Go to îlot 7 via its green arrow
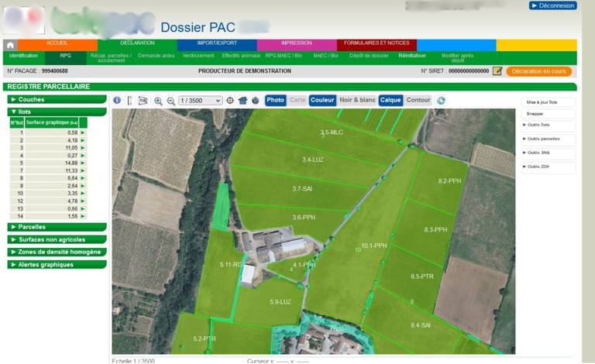Image resolution: width=595 pixels, height=364 pixels. pos(83,170)
